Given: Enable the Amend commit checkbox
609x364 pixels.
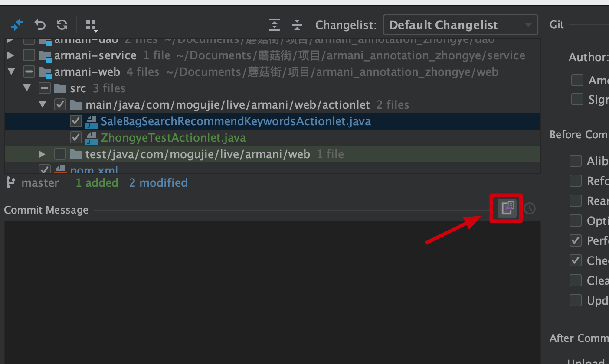Looking at the screenshot, I should [577, 80].
